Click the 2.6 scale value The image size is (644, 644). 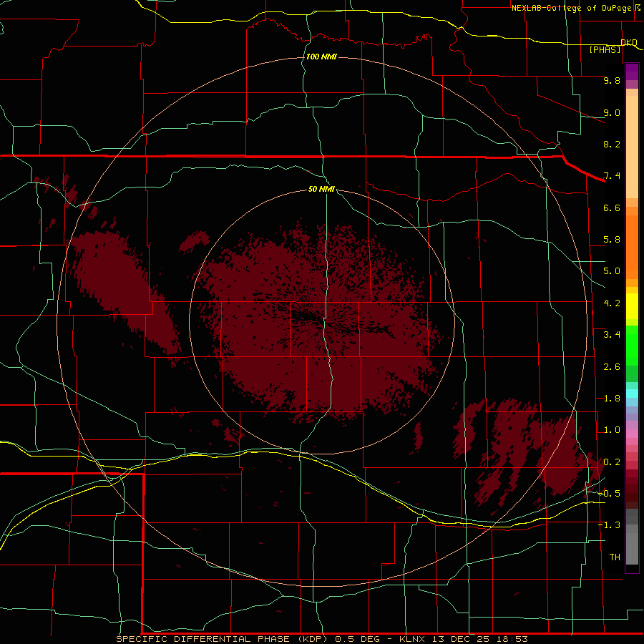[612, 367]
